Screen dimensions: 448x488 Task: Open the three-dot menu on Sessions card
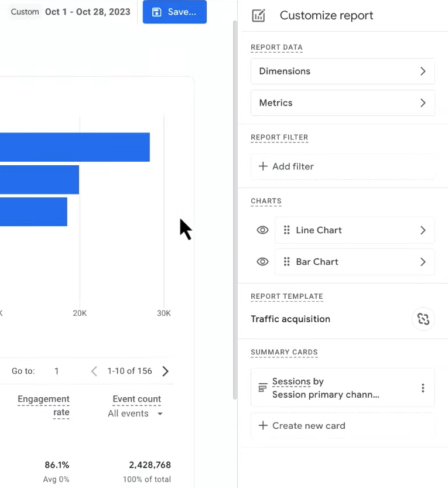[422, 388]
